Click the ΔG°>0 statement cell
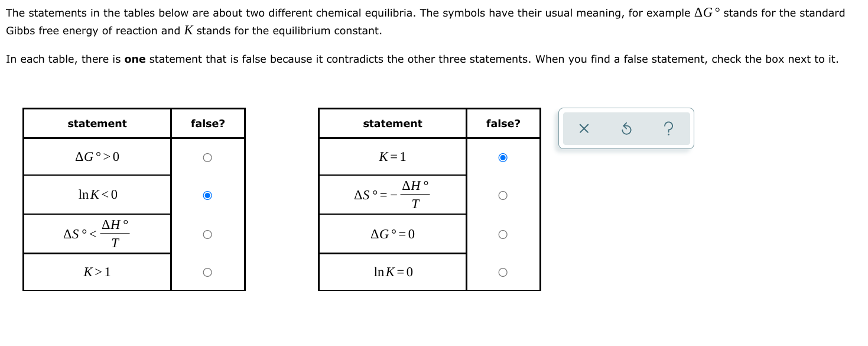This screenshot has width=868, height=346. pyautogui.click(x=97, y=157)
